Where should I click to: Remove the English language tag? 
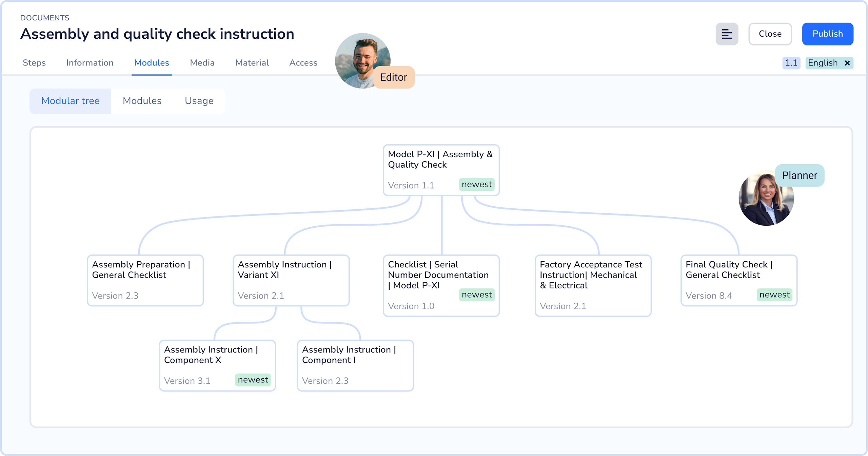847,63
